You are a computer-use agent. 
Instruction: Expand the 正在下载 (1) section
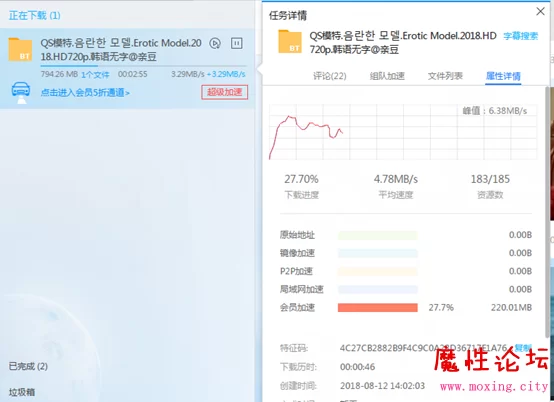35,16
